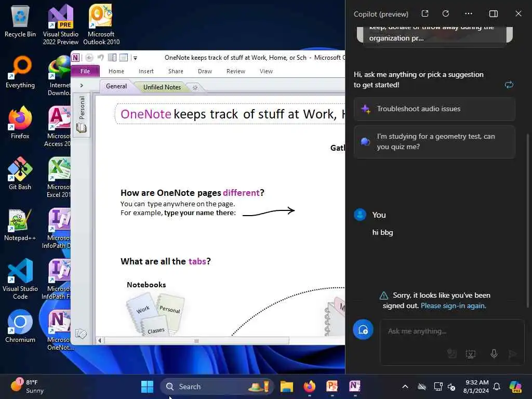
Task: Choose the geometry test quiz suggestion
Action: point(434,141)
